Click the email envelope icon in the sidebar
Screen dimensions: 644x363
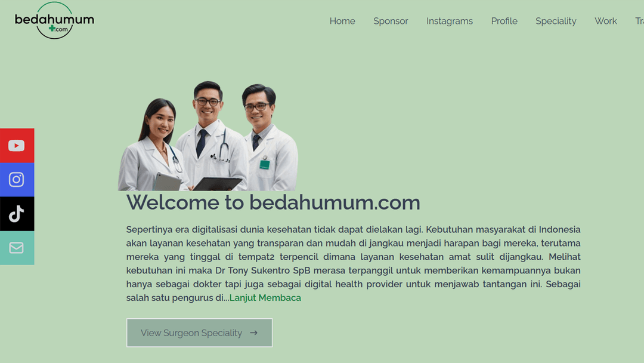(17, 248)
